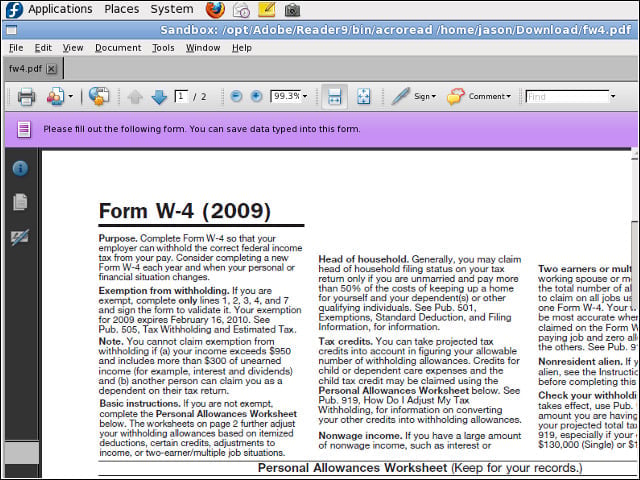Image resolution: width=640 pixels, height=480 pixels.
Task: Click the camera screenshot icon
Action: 292,10
